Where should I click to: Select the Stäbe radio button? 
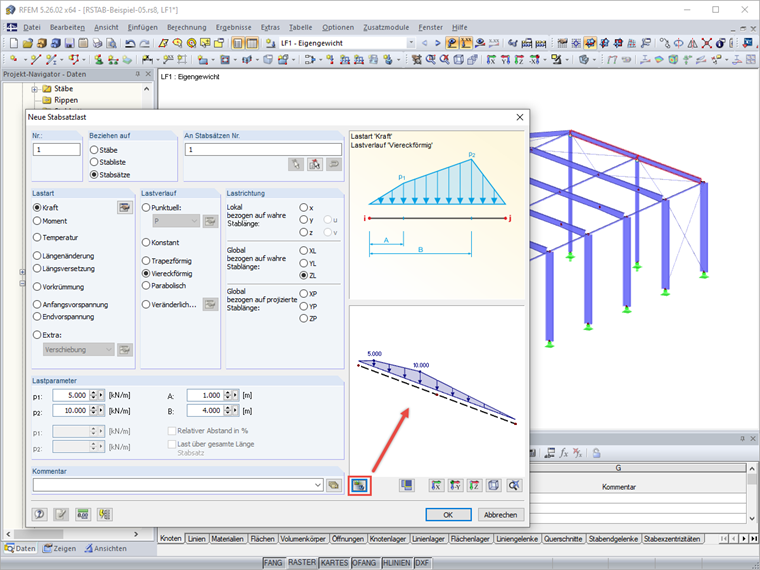click(x=94, y=150)
